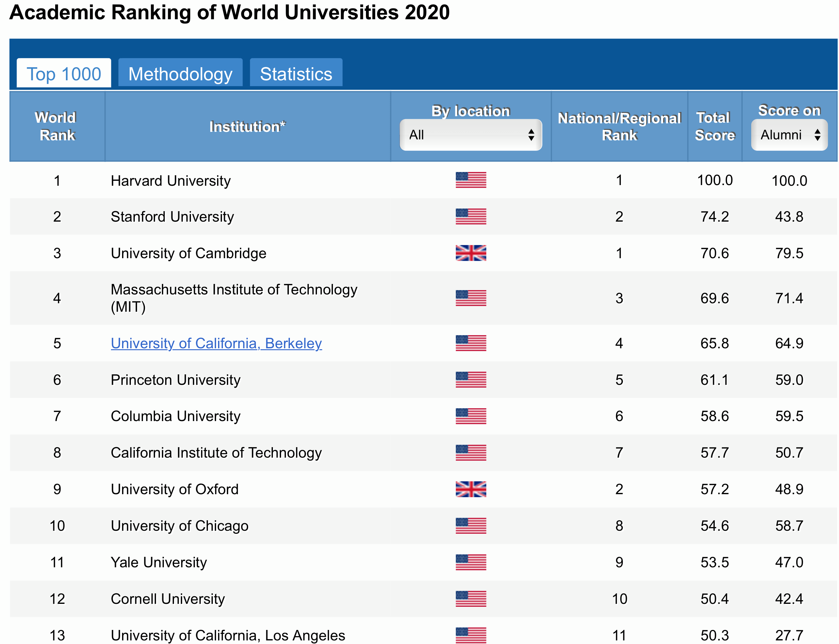This screenshot has width=839, height=644.
Task: Click the Academic Ranking of World Universities 2020 heading
Action: 229,12
